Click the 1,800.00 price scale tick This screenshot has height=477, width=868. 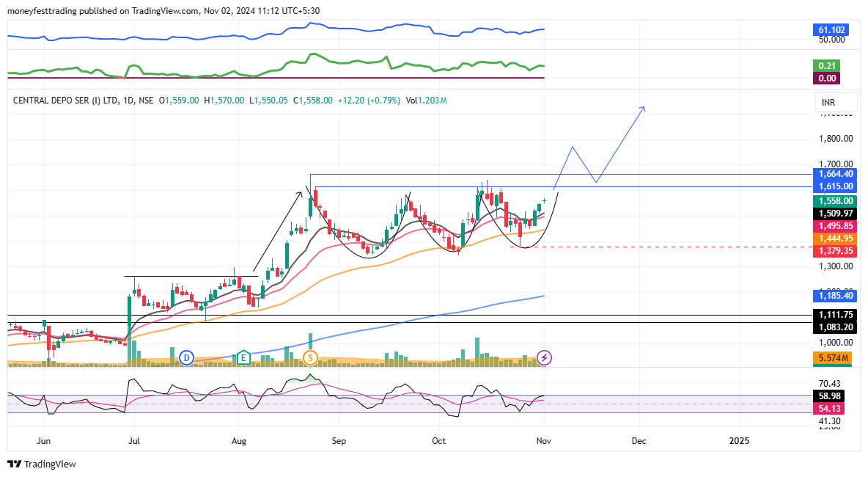point(836,139)
